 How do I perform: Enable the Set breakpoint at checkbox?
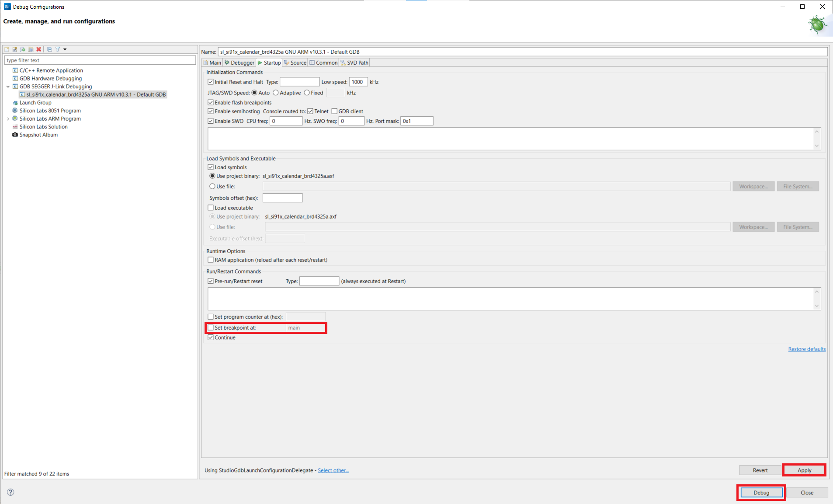coord(211,328)
